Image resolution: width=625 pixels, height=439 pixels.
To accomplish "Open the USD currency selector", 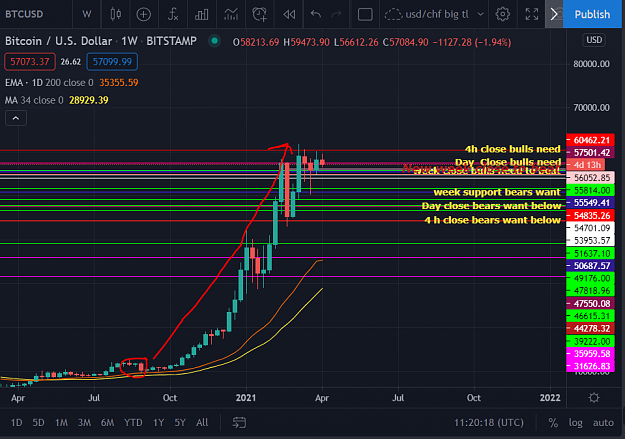I will 594,40.
